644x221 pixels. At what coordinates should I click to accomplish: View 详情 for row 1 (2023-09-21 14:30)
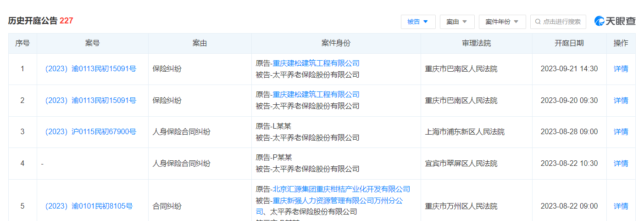[x=621, y=69]
